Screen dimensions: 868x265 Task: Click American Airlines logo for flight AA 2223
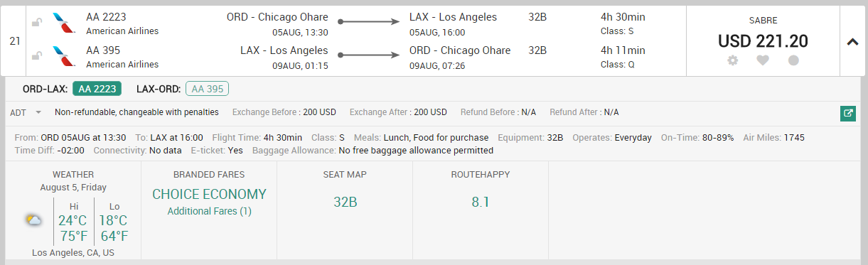pyautogui.click(x=64, y=23)
